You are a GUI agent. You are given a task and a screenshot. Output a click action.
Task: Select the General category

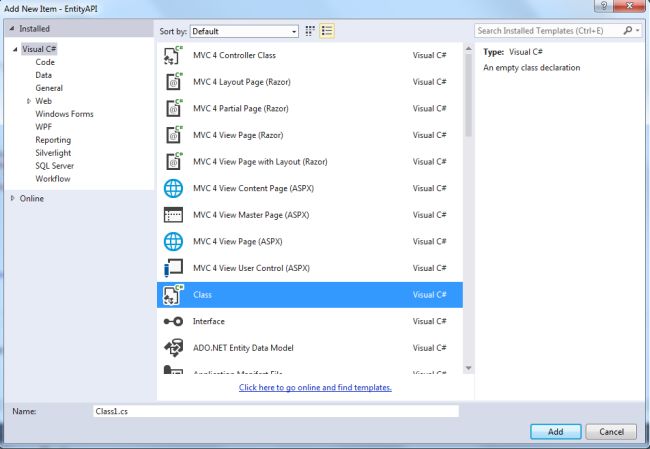pyautogui.click(x=49, y=88)
